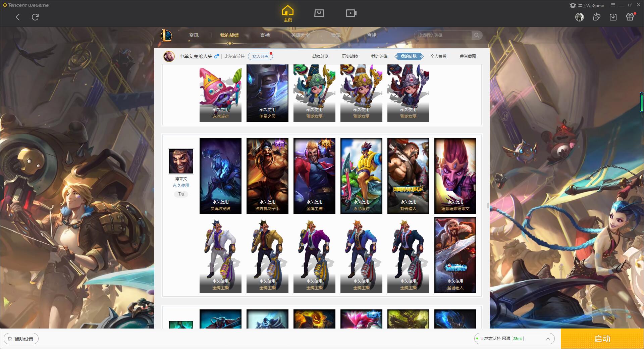This screenshot has width=644, height=349.
Task: Click the 7/8 skin count badge
Action: tap(181, 194)
